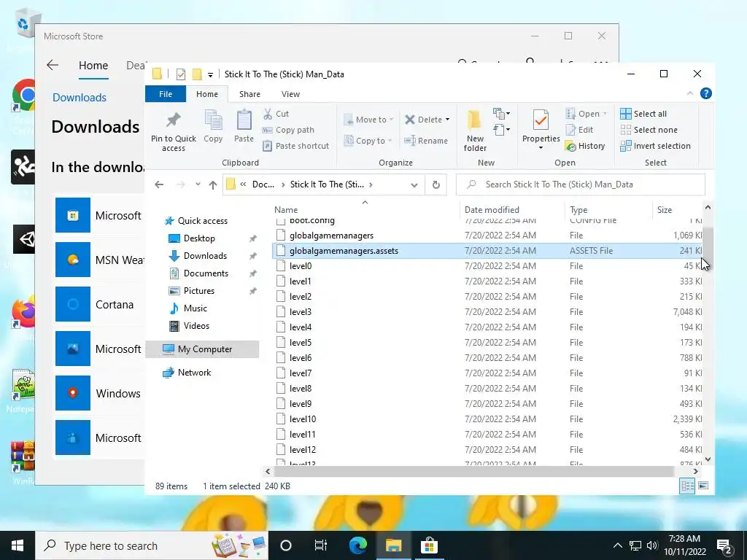The image size is (747, 560).
Task: Open file History
Action: tap(585, 146)
